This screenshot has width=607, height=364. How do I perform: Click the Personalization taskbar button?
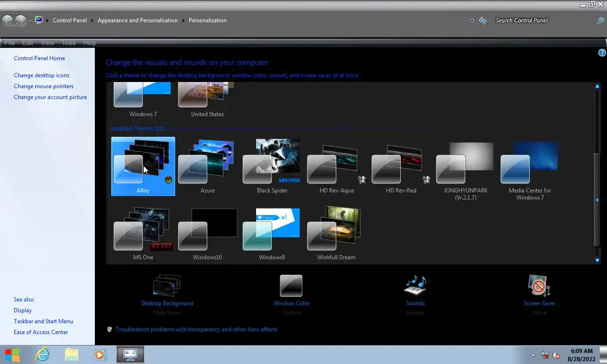130,355
